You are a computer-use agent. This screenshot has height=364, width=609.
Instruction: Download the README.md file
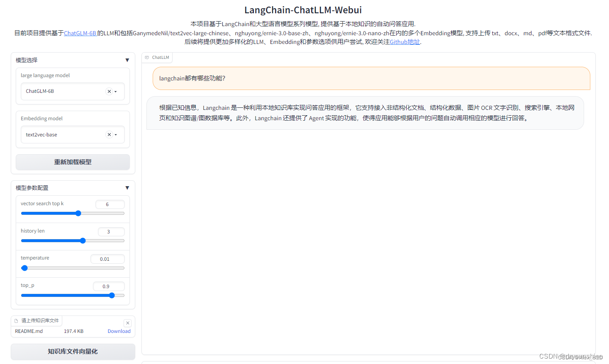click(x=119, y=331)
